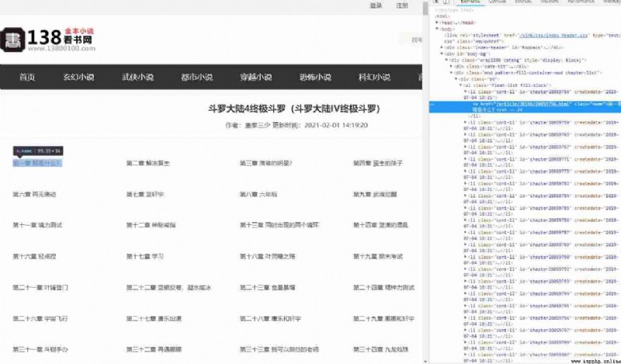The image size is (621, 364).
Task: Open chapter 第七章 蓝轩宇
Action: [145, 194]
